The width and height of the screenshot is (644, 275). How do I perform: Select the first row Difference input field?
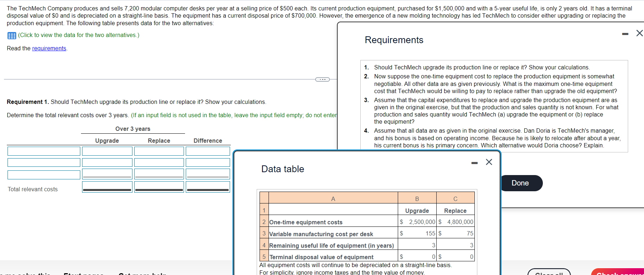pos(208,151)
